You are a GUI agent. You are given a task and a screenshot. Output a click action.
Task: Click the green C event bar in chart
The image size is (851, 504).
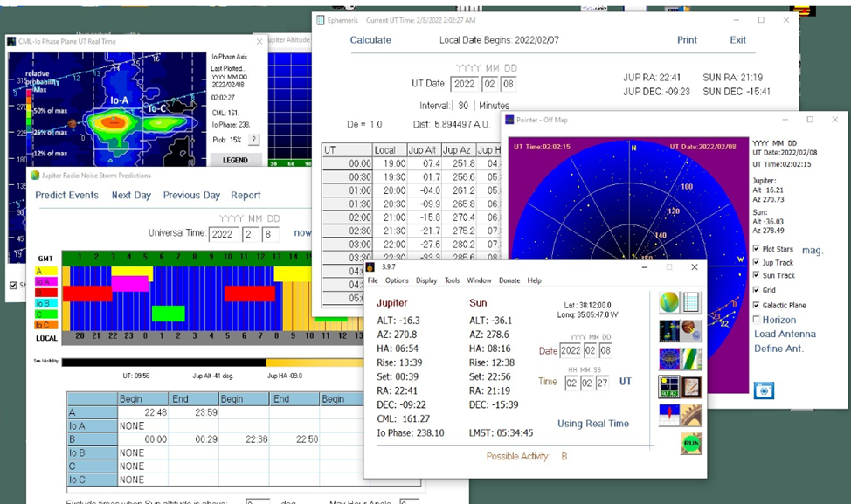pos(169,314)
